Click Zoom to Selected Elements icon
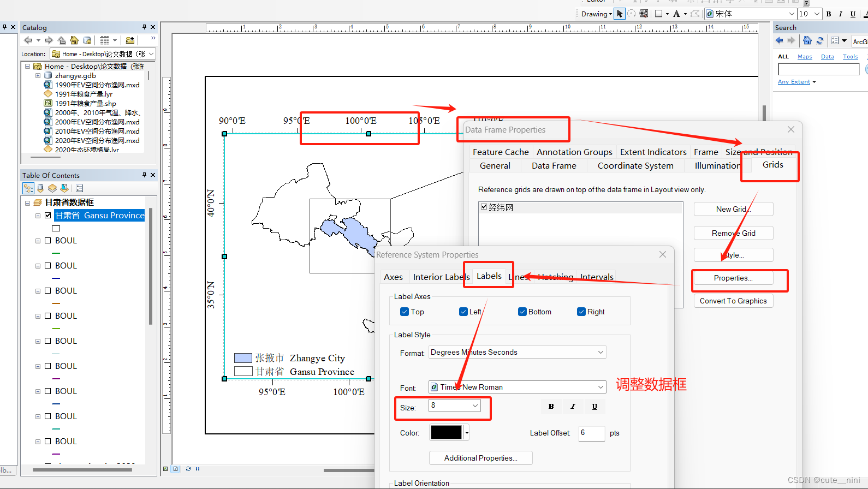Screen dimensions: 868x489 (x=644, y=14)
